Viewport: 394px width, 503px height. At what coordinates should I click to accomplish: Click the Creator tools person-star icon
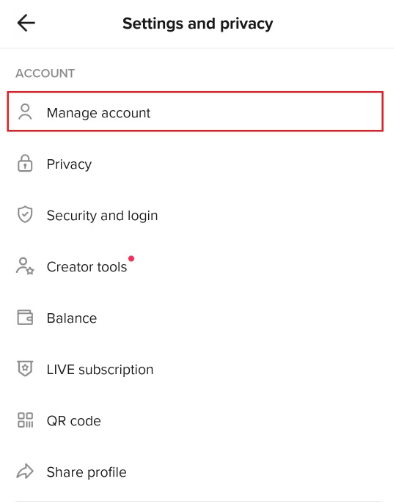[x=25, y=266]
